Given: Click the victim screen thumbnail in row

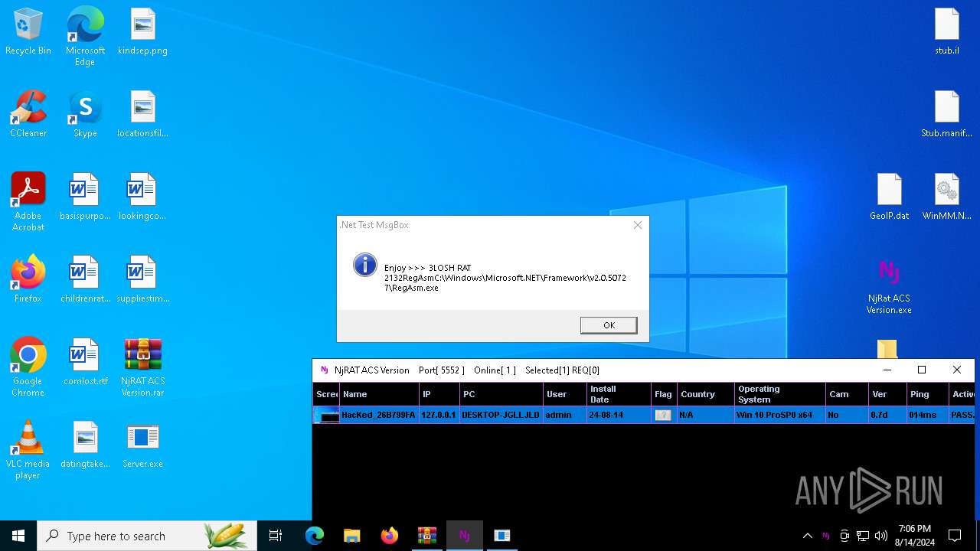Looking at the screenshot, I should pyautogui.click(x=327, y=415).
